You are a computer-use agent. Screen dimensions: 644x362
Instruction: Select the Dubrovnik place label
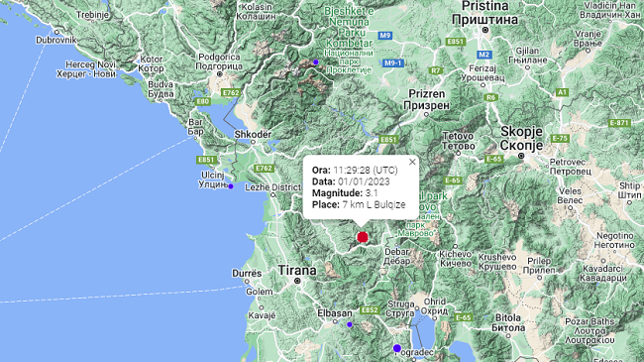pyautogui.click(x=56, y=40)
